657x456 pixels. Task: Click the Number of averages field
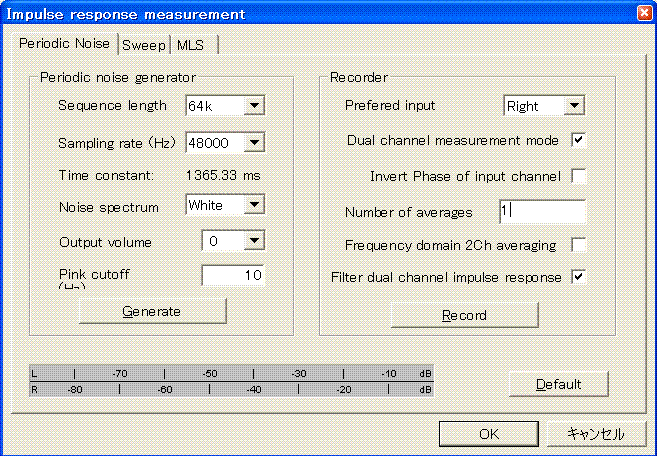541,212
